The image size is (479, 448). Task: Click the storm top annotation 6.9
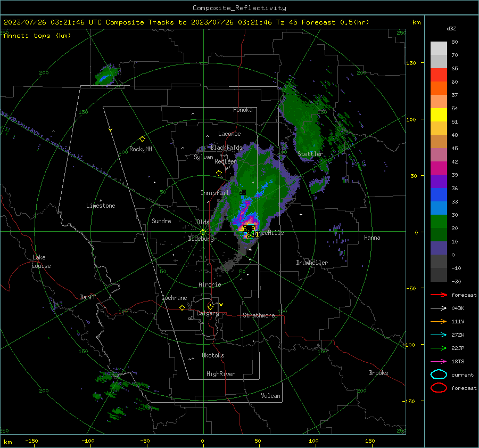[x=249, y=229]
